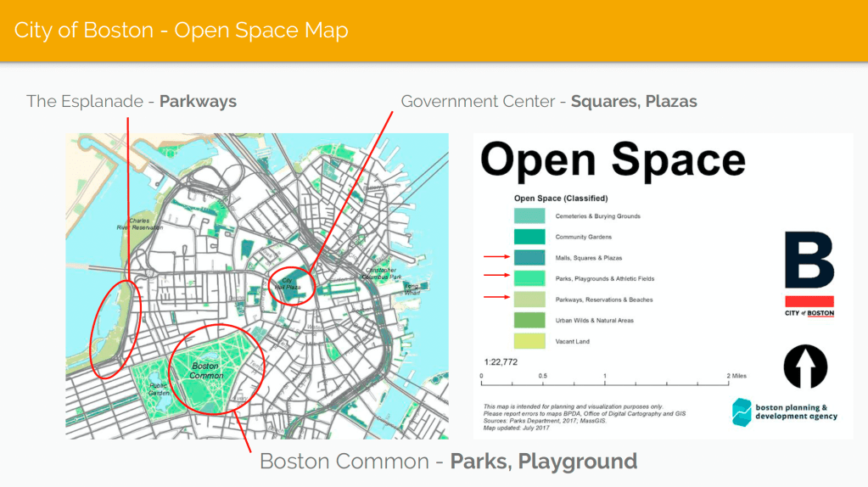
Task: Pick the Urban Wilds & Natural Areas swatch
Action: (529, 320)
